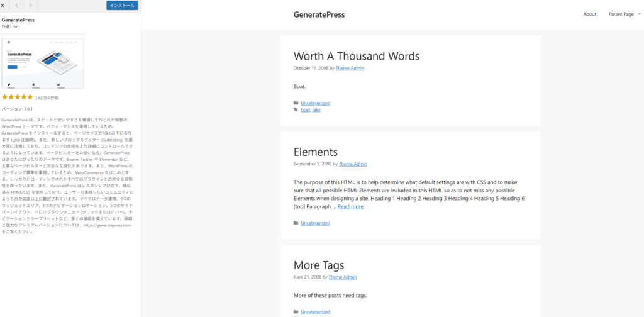Click the GeneratePress site title in the header
Image resolution: width=644 pixels, height=317 pixels.
[319, 14]
